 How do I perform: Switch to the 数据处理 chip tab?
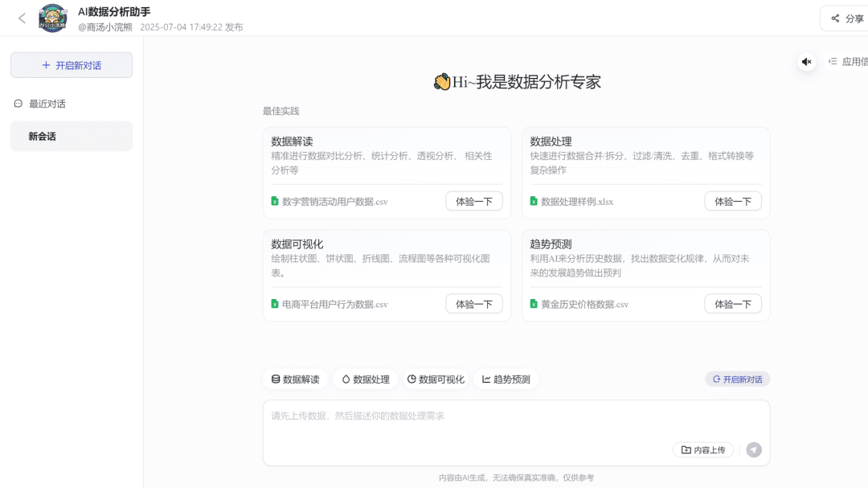[366, 379]
